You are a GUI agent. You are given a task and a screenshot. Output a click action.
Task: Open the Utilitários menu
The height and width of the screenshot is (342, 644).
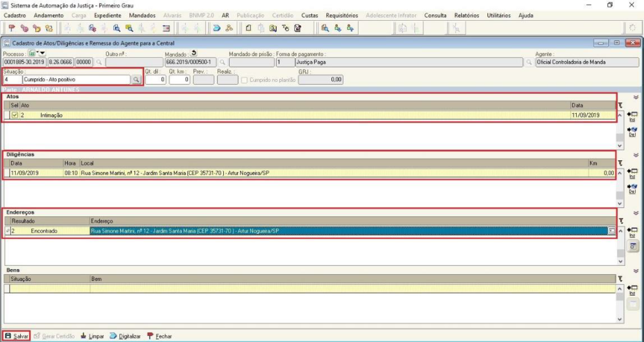(499, 16)
